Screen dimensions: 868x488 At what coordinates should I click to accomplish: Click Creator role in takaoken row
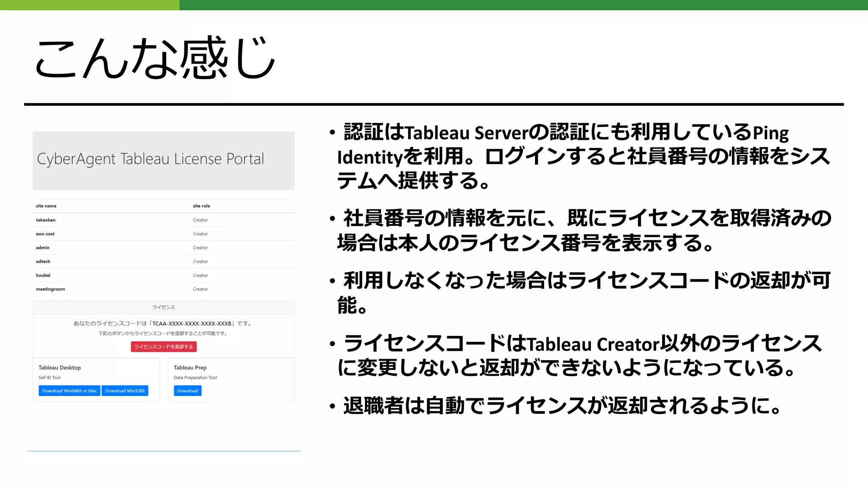200,220
